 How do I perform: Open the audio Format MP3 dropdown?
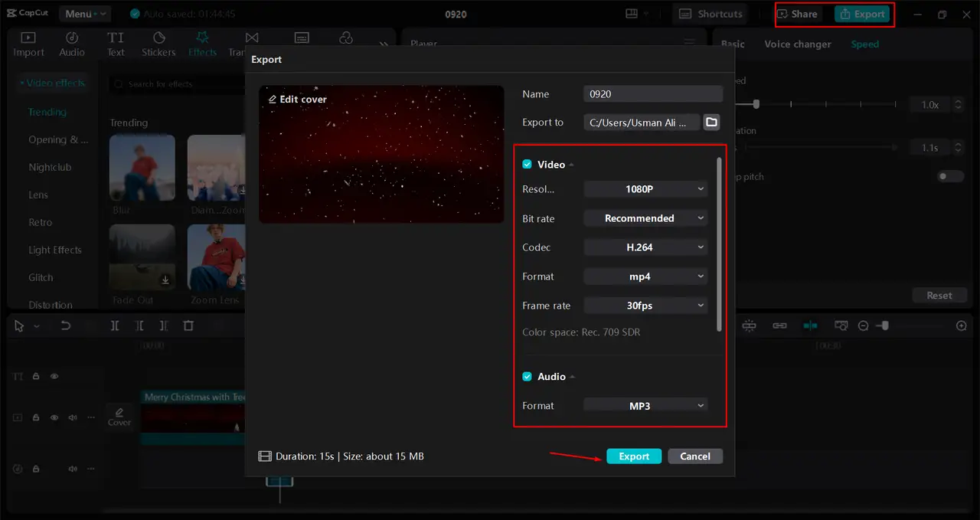tap(645, 406)
